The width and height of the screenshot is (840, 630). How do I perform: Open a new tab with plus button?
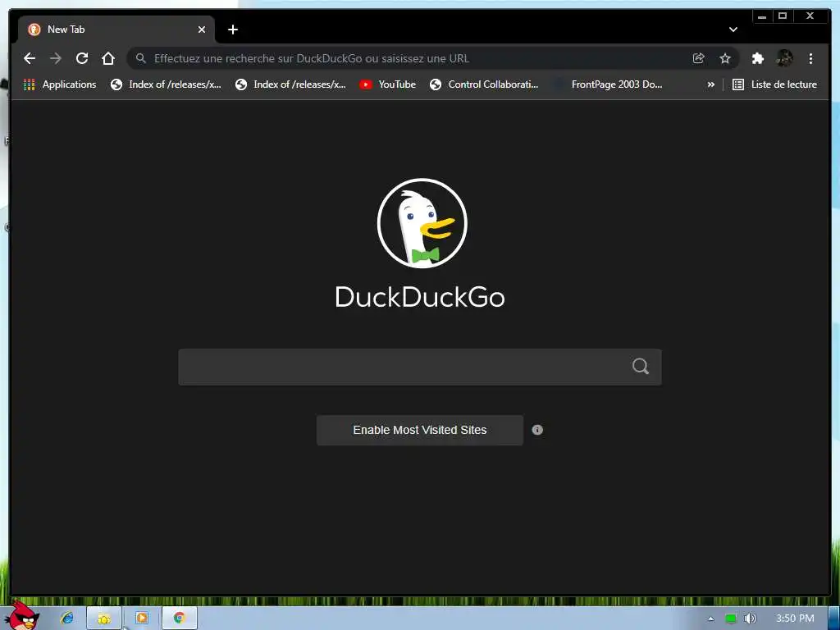(x=233, y=30)
